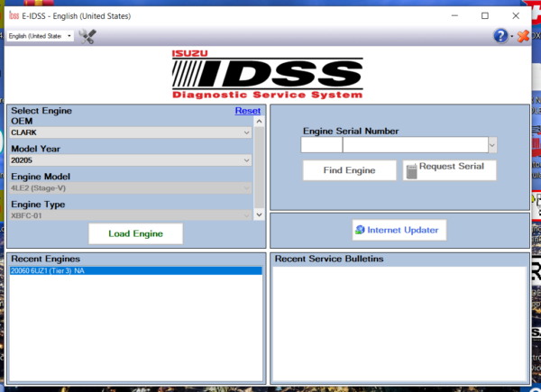Image resolution: width=541 pixels, height=392 pixels.
Task: Click the Internet Updater button
Action: pos(399,230)
